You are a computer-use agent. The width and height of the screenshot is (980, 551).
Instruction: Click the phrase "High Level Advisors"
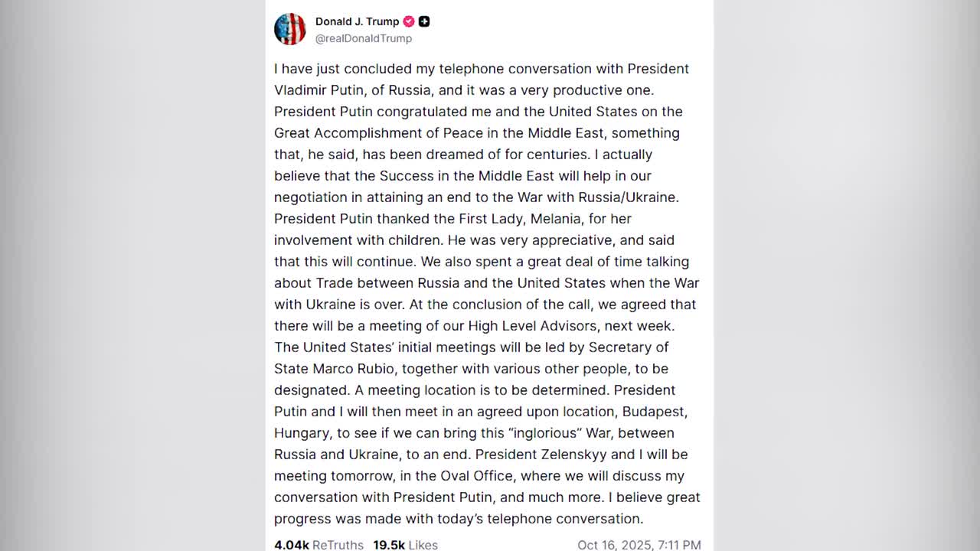tap(531, 326)
